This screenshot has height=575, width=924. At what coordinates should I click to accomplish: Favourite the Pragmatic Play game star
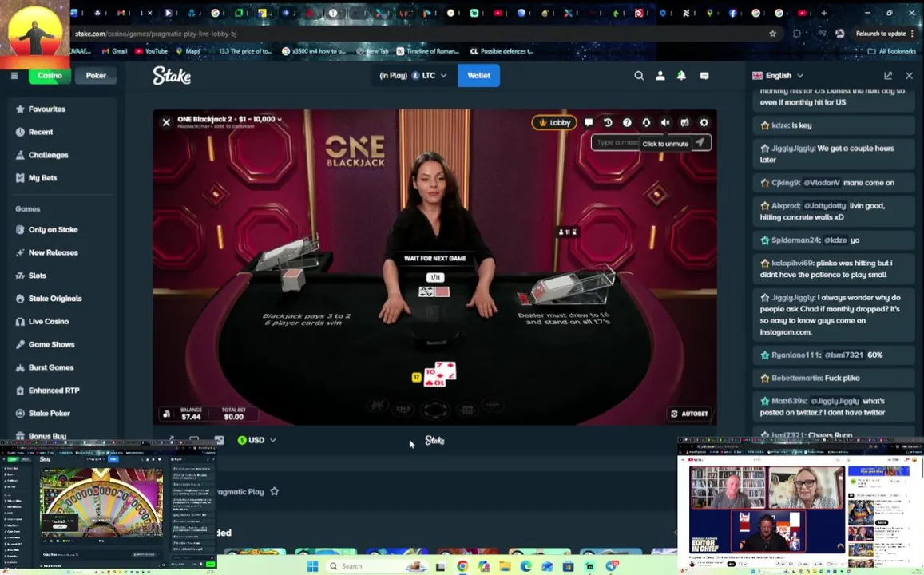click(275, 491)
